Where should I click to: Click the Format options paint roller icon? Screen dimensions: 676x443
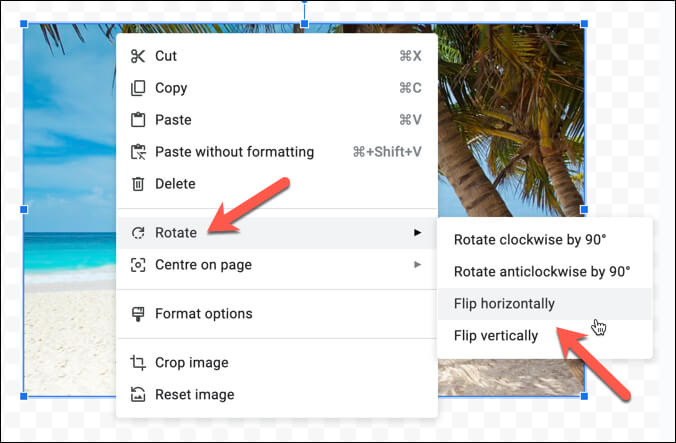[x=138, y=314]
